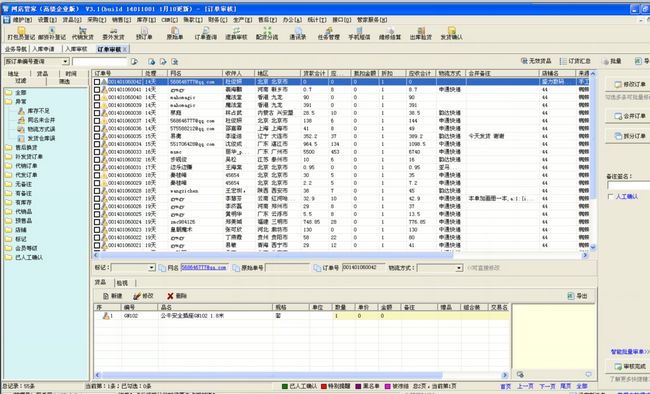Open the 库存 menu
650x394 pixels.
pos(146,19)
